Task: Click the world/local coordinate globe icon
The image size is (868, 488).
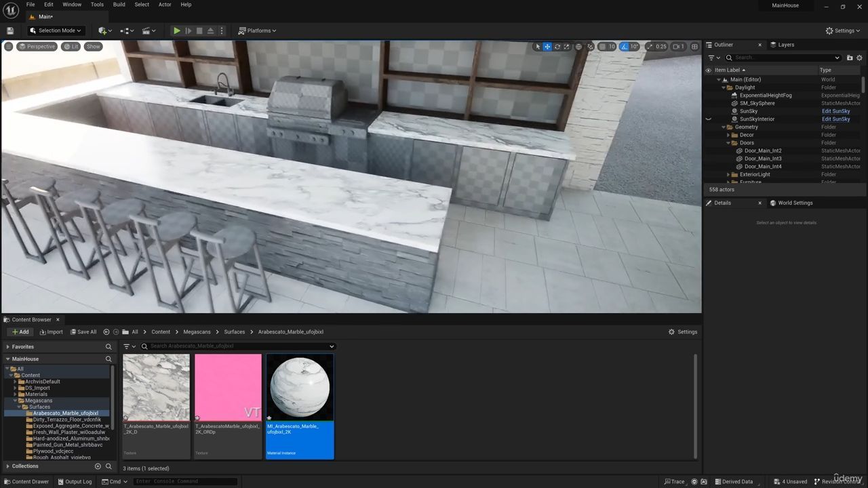Action: pyautogui.click(x=578, y=47)
